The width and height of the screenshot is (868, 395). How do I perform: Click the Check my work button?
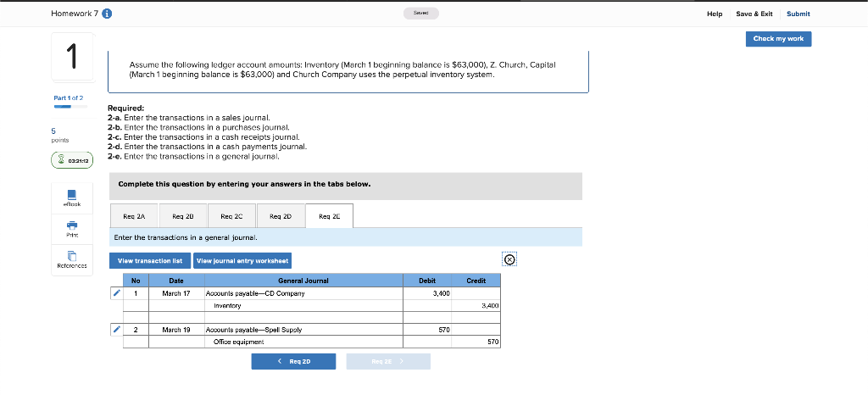[778, 39]
